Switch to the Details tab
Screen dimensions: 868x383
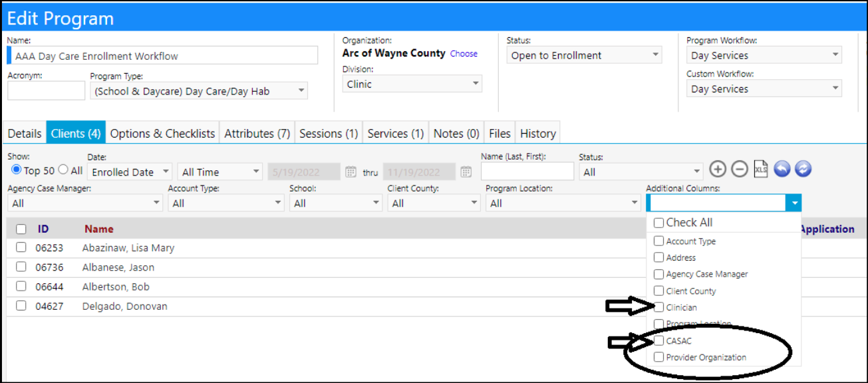click(x=25, y=133)
